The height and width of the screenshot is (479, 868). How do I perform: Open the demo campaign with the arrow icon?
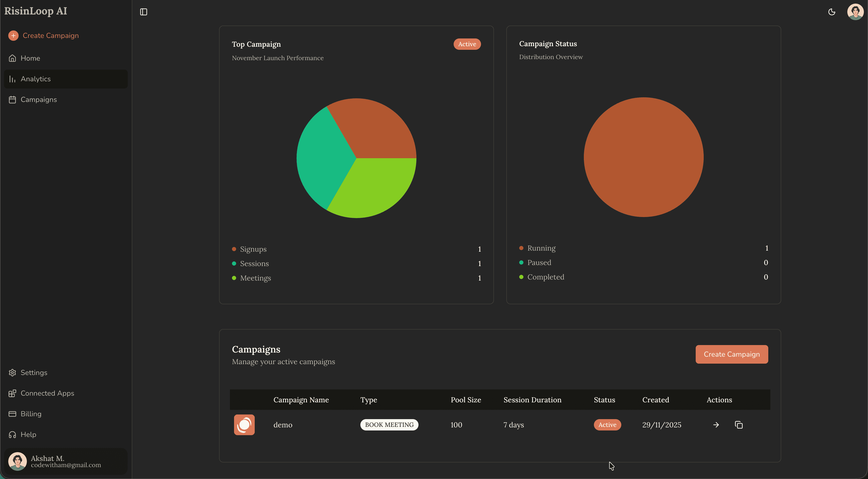(x=716, y=425)
